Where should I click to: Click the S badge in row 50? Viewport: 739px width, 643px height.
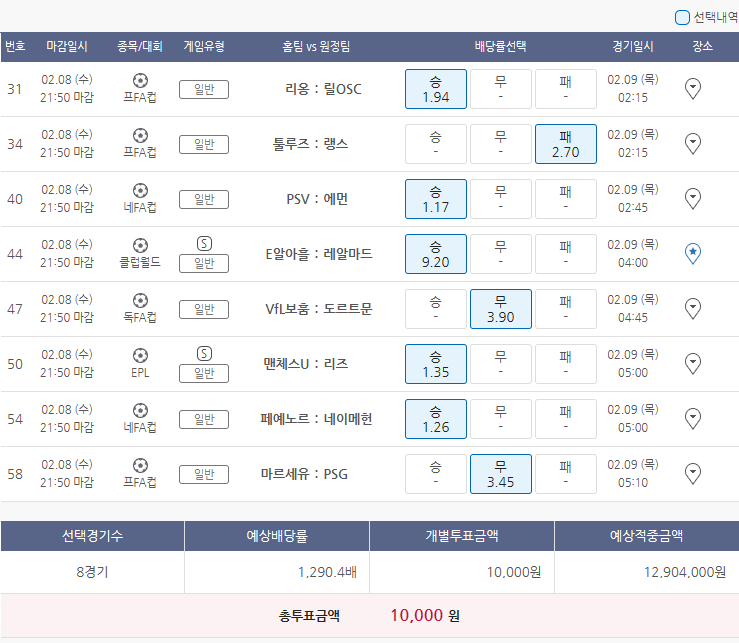[204, 354]
